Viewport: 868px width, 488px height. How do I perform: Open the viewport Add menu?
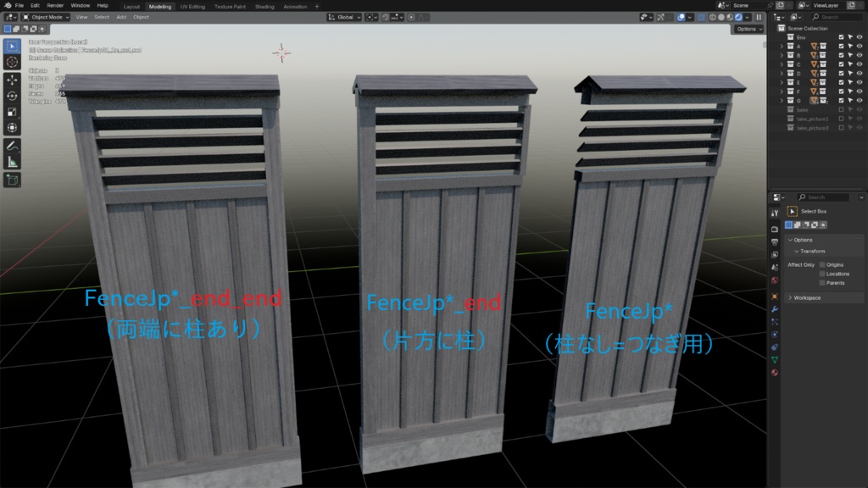[121, 17]
